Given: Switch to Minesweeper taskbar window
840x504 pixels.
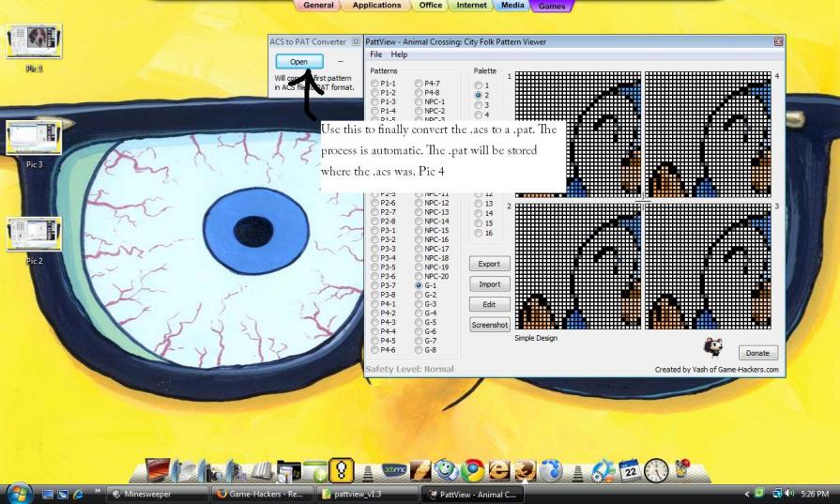Looking at the screenshot, I should pyautogui.click(x=157, y=495).
